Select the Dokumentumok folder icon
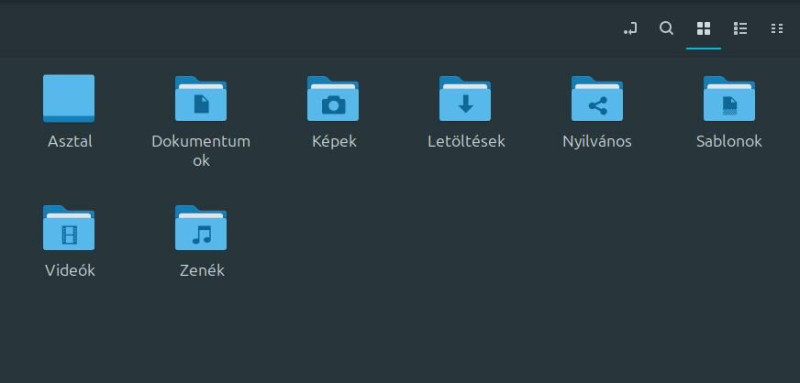This screenshot has height=383, width=800. click(201, 98)
